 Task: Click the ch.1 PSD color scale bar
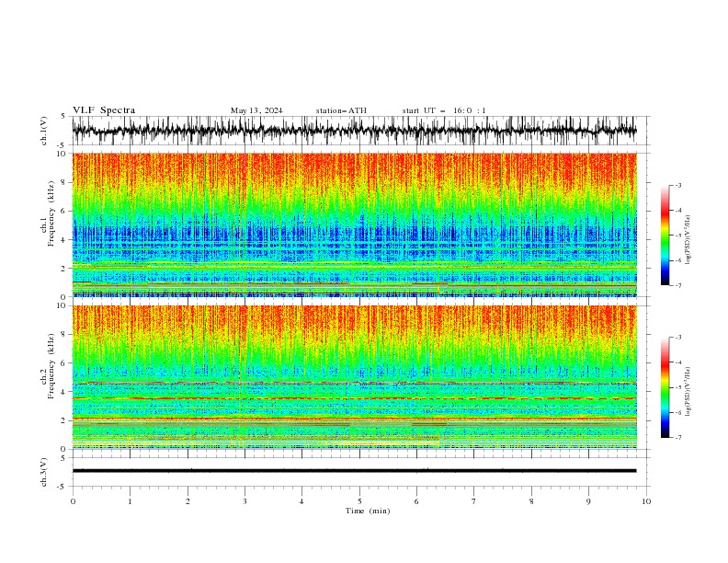tap(665, 236)
